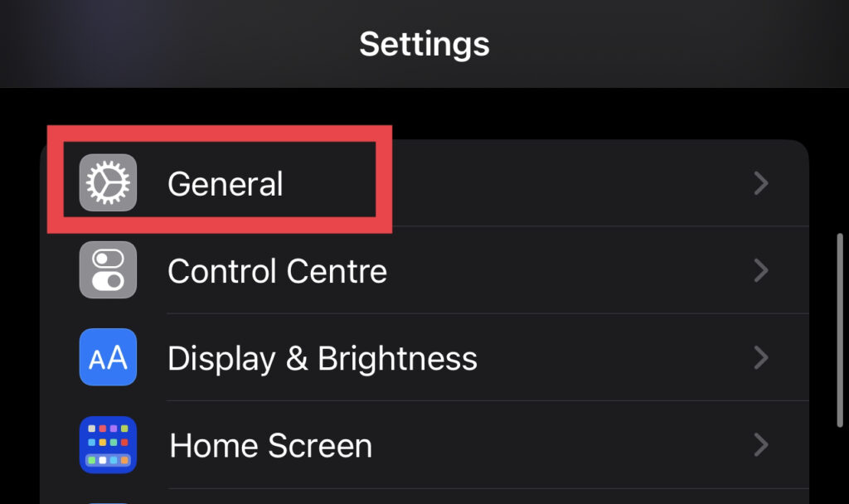Expand General using its right chevron
Viewport: 849px width, 504px height.
click(x=761, y=183)
